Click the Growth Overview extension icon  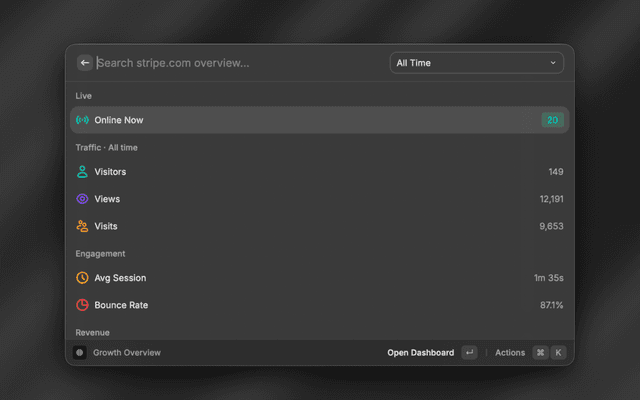pos(80,353)
